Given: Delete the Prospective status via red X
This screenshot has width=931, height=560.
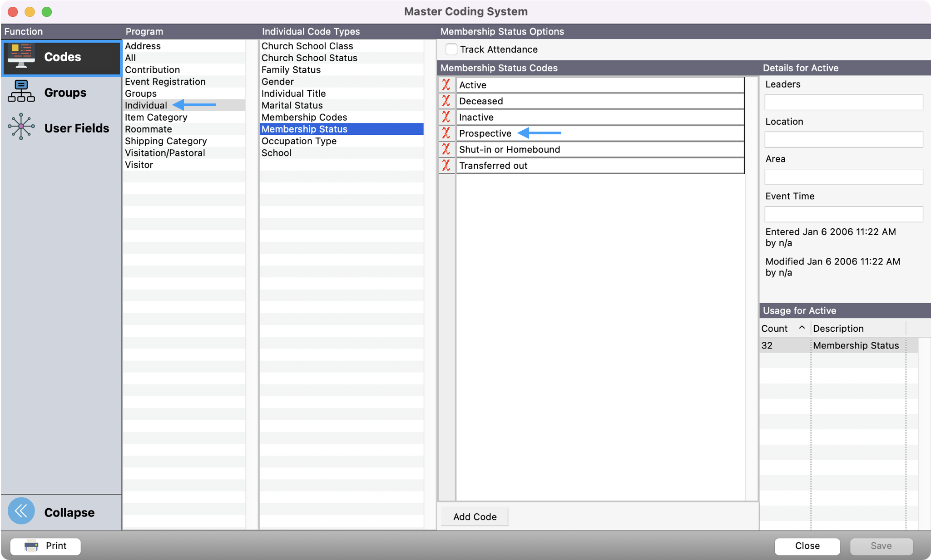Looking at the screenshot, I should click(446, 133).
